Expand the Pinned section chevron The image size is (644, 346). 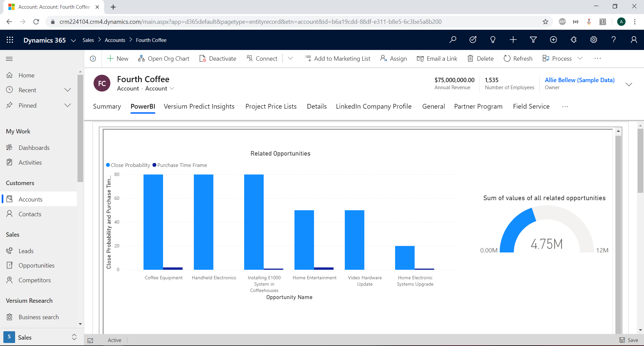pyautogui.click(x=67, y=105)
